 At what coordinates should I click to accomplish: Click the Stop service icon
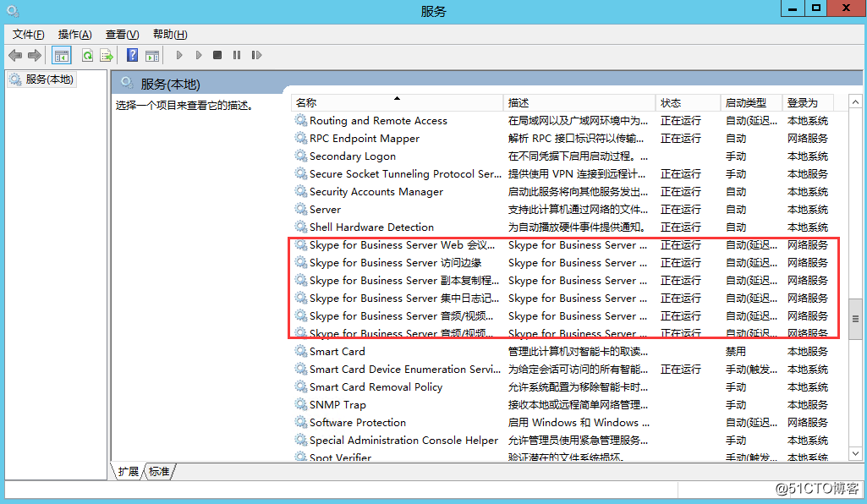coord(217,55)
